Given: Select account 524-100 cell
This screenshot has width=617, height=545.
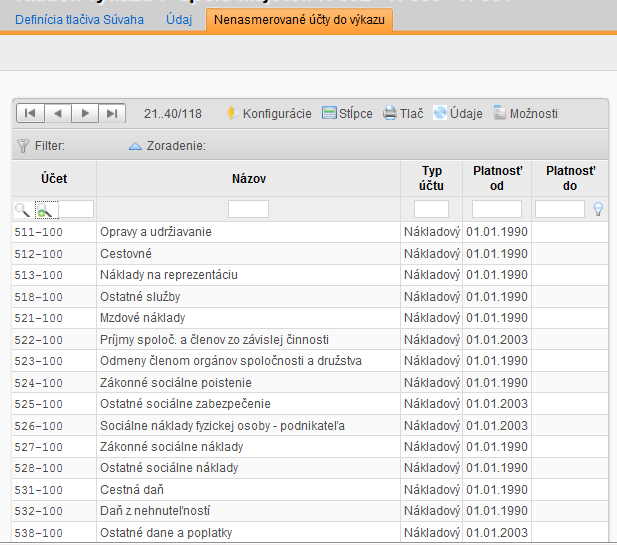Looking at the screenshot, I should point(54,382).
